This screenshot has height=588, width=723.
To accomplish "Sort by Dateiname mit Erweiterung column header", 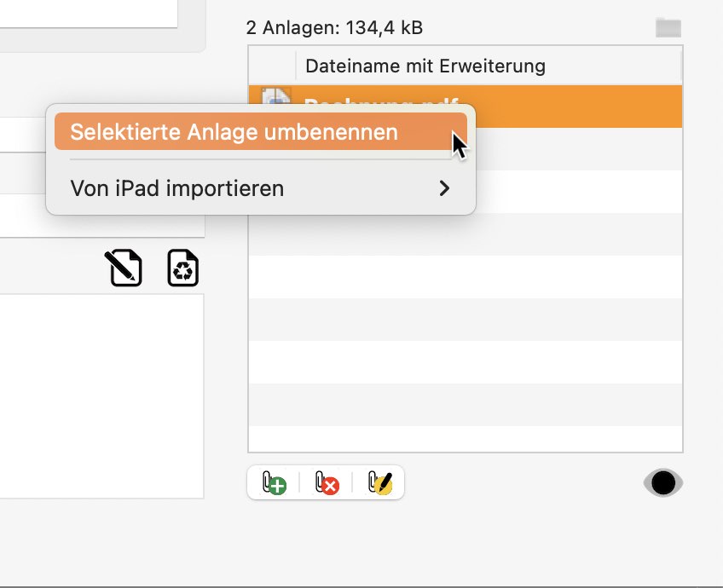I will (x=425, y=66).
